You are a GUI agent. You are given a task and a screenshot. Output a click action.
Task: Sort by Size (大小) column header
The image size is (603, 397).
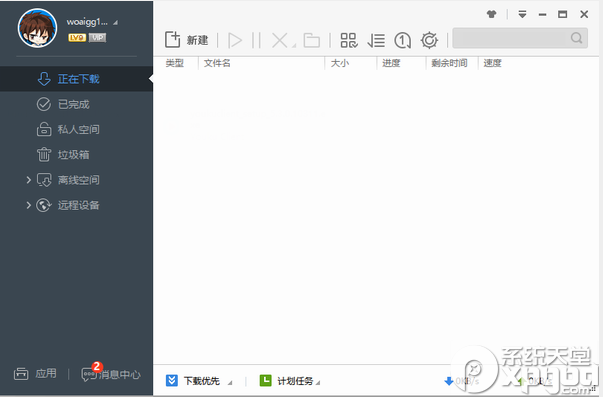(340, 63)
